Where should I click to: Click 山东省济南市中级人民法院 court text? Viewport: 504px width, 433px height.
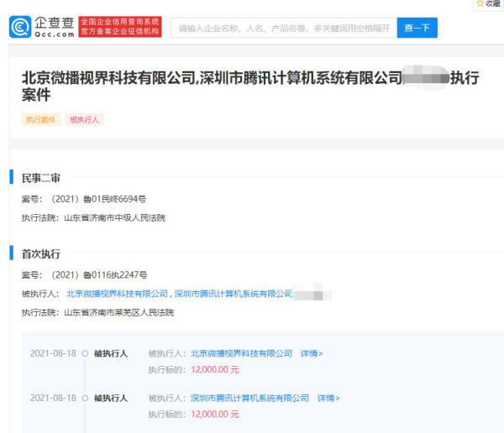pyautogui.click(x=115, y=218)
